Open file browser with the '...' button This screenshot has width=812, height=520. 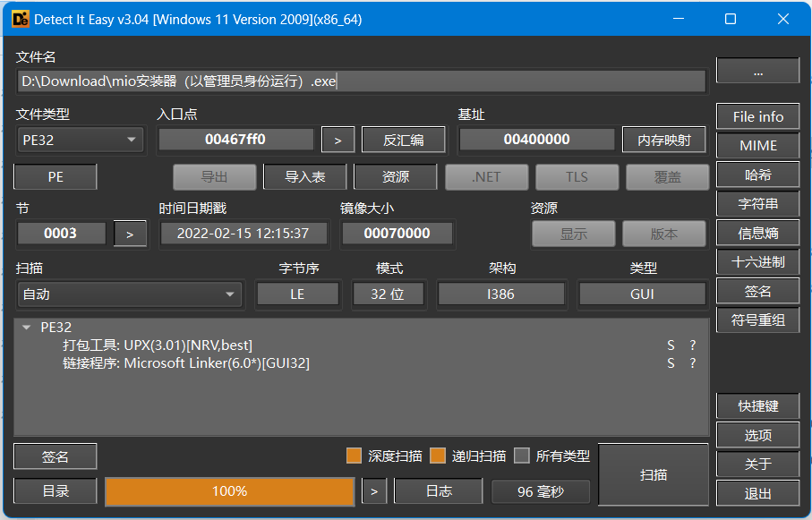(x=757, y=71)
